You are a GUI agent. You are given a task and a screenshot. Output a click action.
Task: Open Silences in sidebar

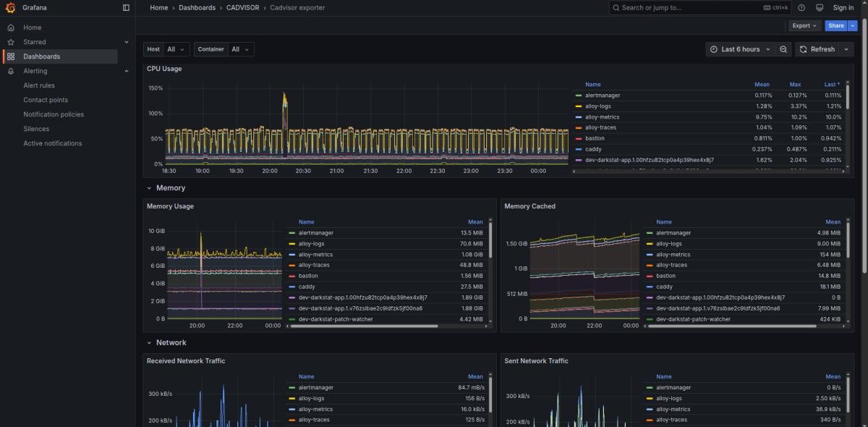click(36, 129)
